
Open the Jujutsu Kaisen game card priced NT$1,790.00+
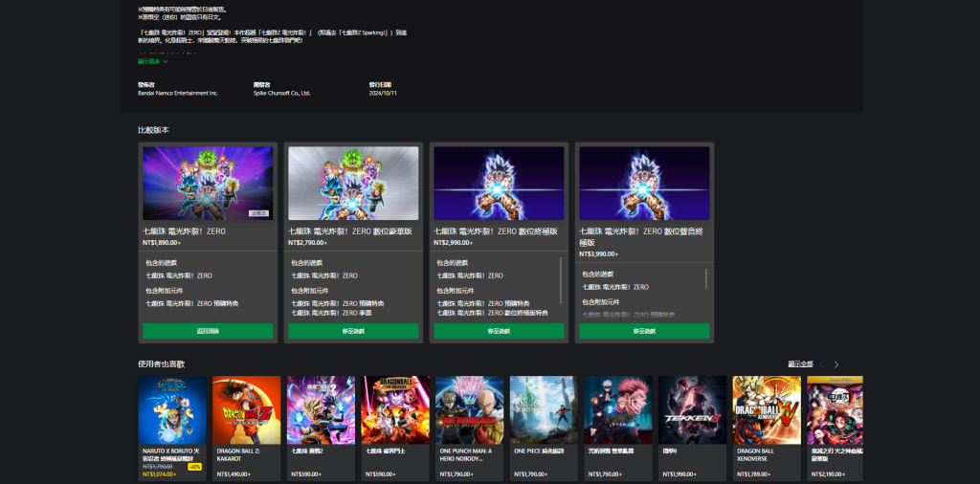(x=618, y=429)
